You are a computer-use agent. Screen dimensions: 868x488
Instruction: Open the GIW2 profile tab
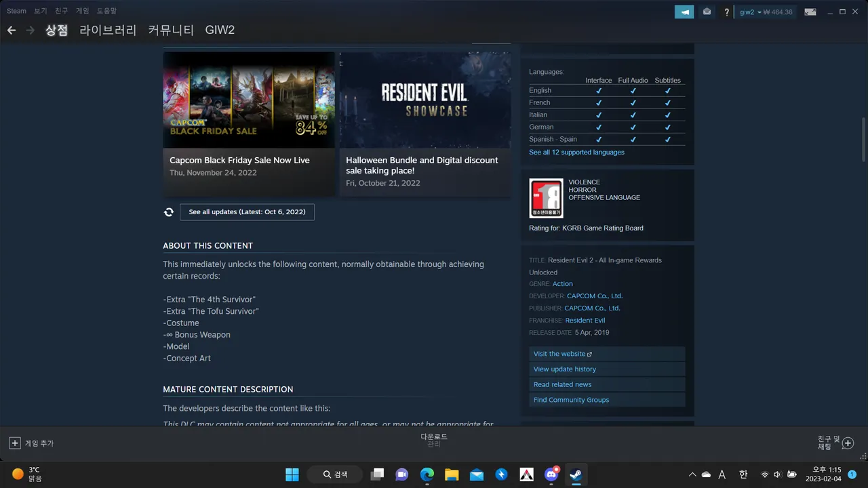[x=220, y=30]
